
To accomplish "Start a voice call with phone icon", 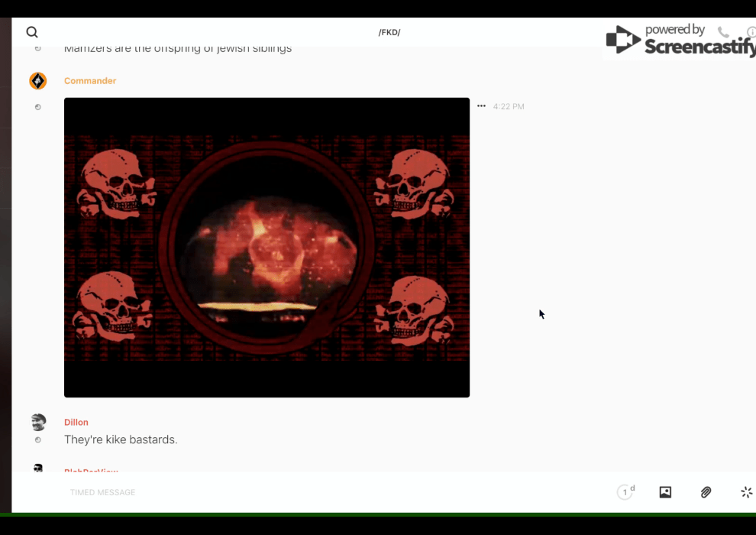I will 723,32.
